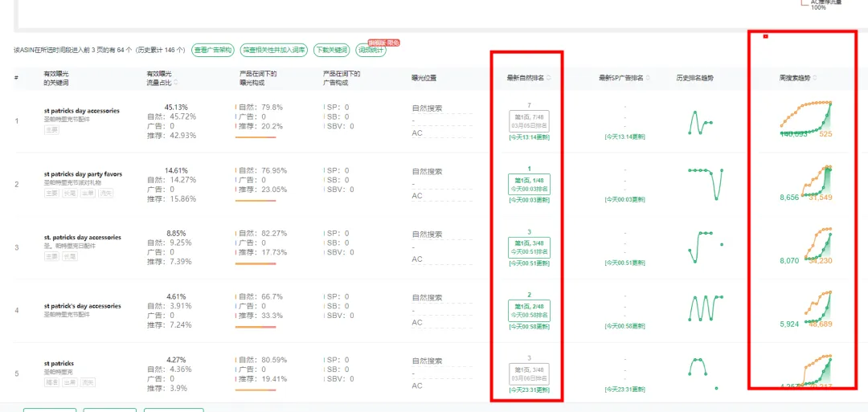
Task: Click 流失 tag under st patricks day party favors
Action: click(x=106, y=193)
